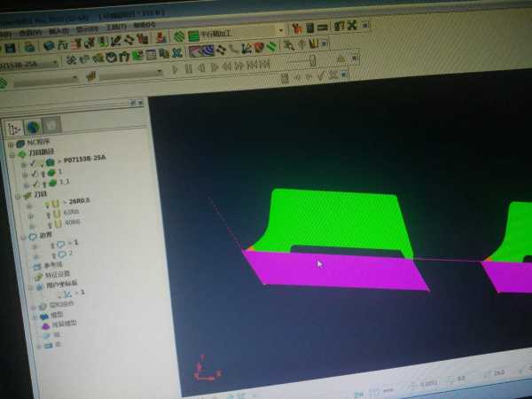The image size is (532, 399).
Task: Click the red shaded model icon in the view toolbar
Action: click(x=259, y=48)
